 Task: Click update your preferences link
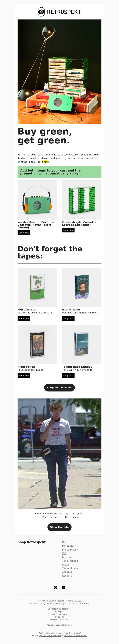(50, 636)
